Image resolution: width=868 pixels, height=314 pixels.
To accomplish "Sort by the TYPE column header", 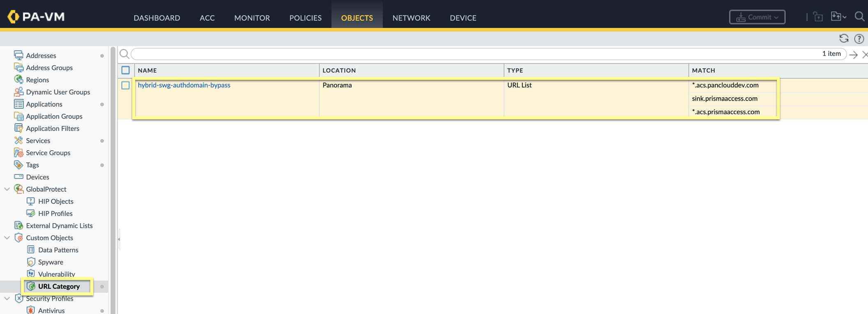I will tap(596, 70).
